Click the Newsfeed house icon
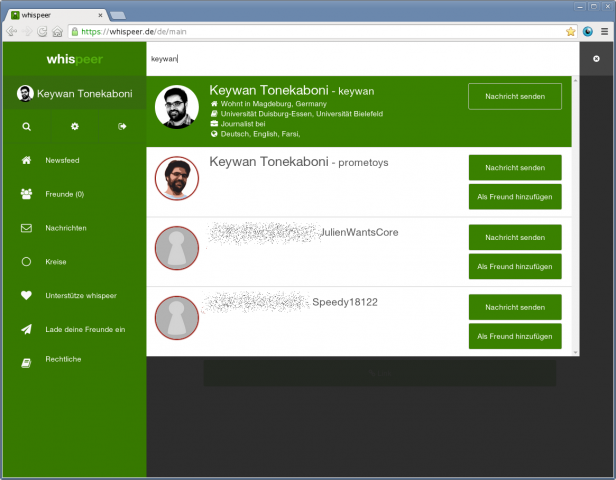 [26, 160]
